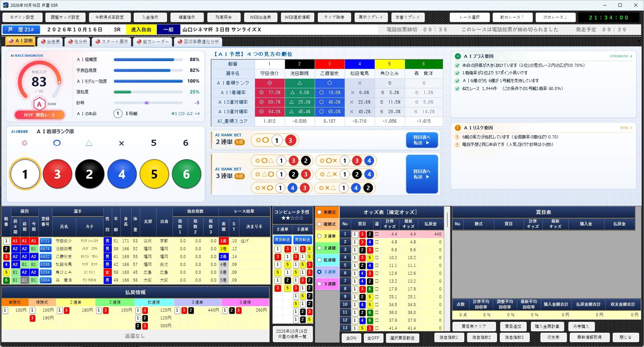644x347 pixels.
Task: Click the 4402 racer registration number badge
Action: point(45,257)
